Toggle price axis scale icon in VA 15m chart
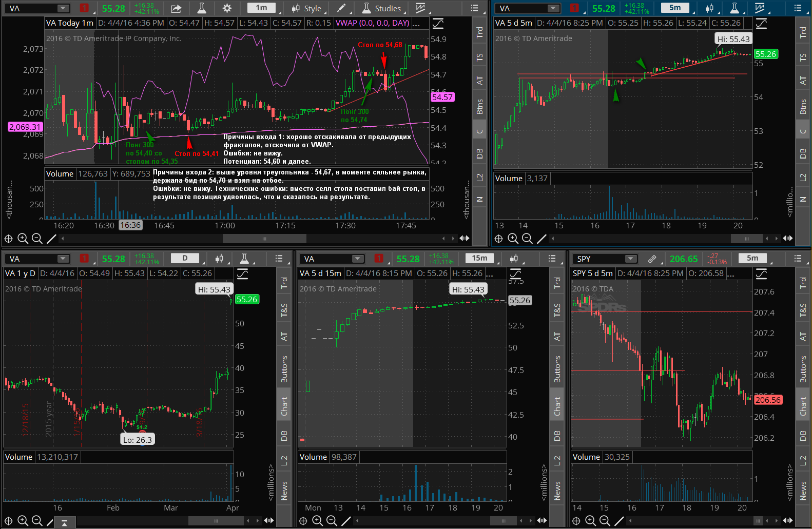 (515, 274)
